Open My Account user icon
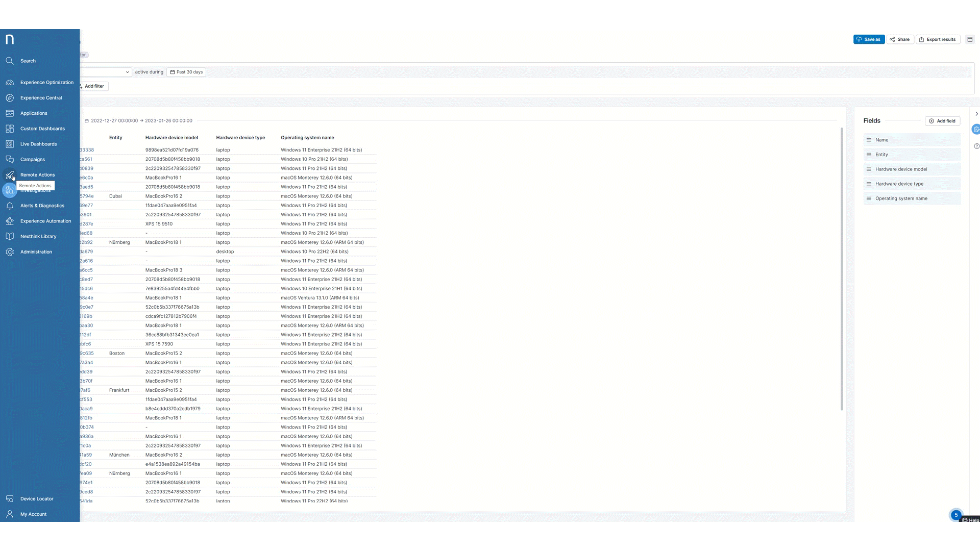980x551 pixels. pos(10,514)
